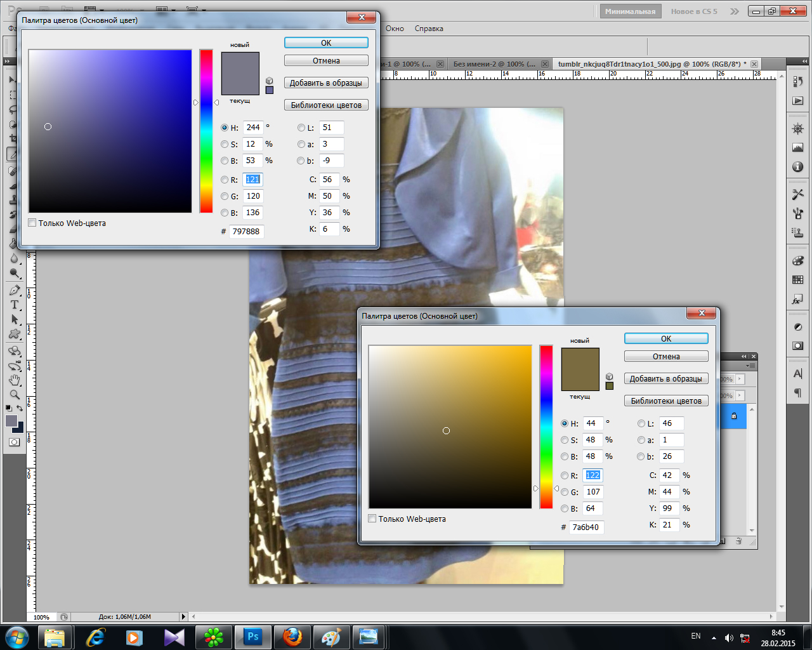Screen dimensions: 812x650
Task: Switch to the Без имени-2 document tab
Action: click(x=494, y=64)
